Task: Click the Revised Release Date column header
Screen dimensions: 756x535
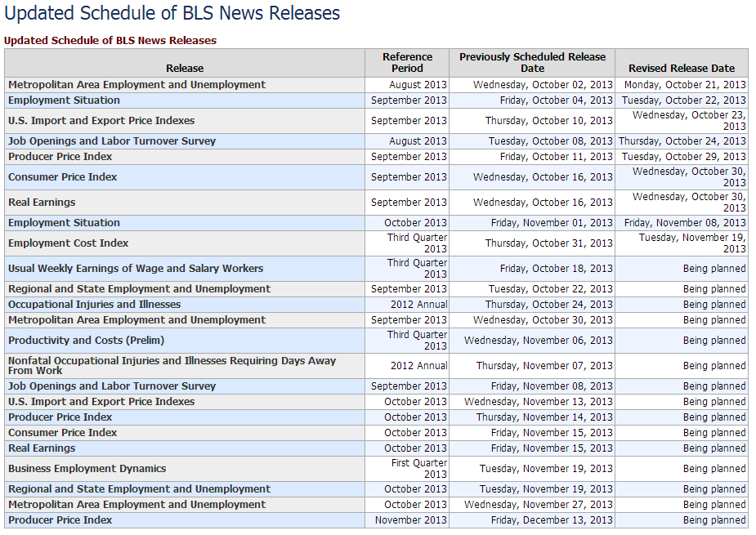Action: pos(681,69)
